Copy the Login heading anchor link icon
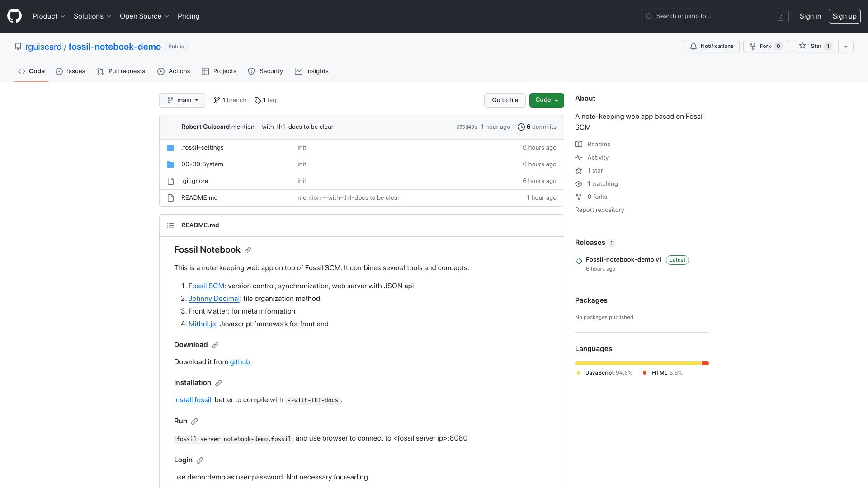Image resolution: width=868 pixels, height=488 pixels. click(200, 460)
